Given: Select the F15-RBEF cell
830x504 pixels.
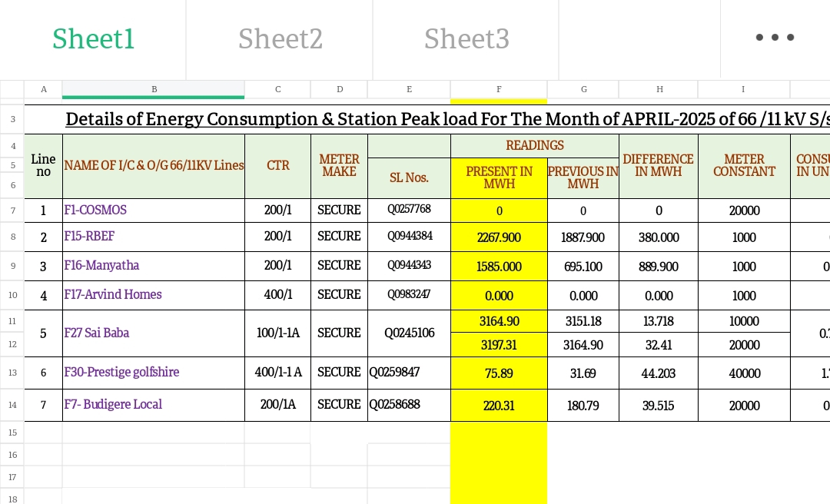Looking at the screenshot, I should [154, 237].
